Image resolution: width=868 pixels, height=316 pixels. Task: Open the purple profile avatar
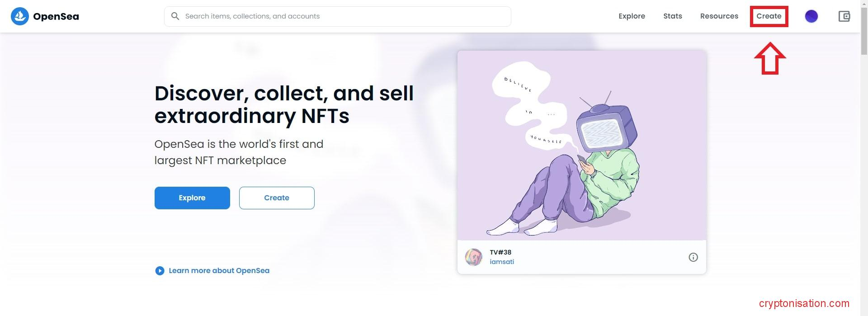pos(811,16)
